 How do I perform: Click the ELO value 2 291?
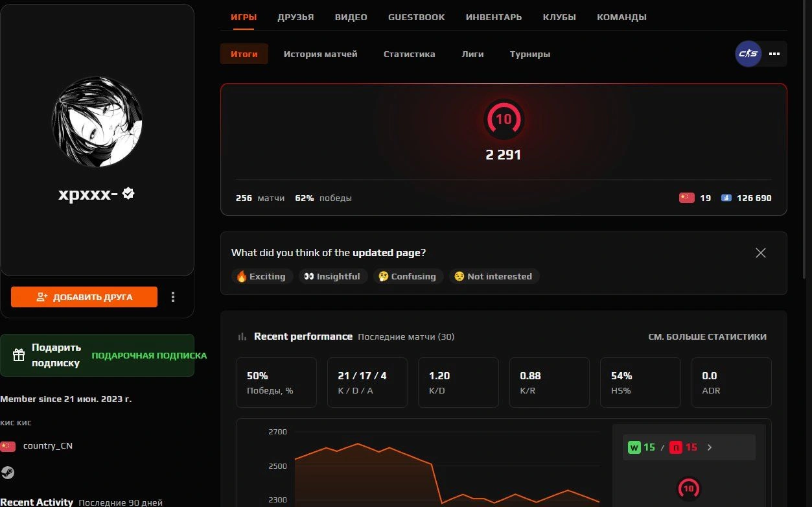[x=504, y=155]
